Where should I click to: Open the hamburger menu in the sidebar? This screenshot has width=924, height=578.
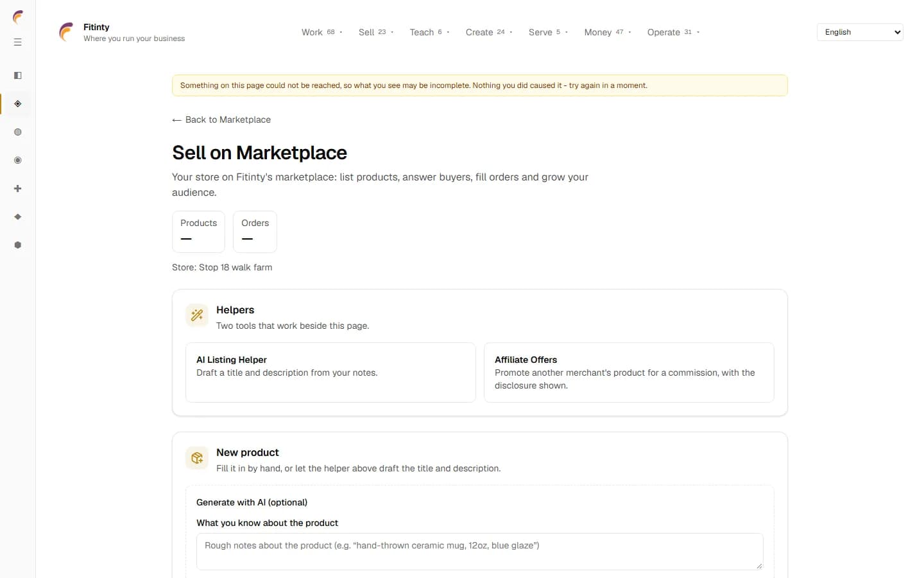(18, 42)
